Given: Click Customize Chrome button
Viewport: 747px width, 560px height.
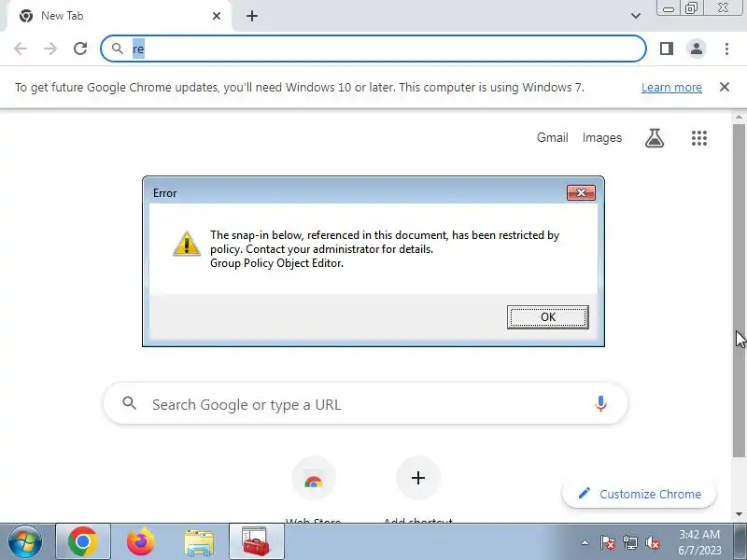Looking at the screenshot, I should (640, 494).
